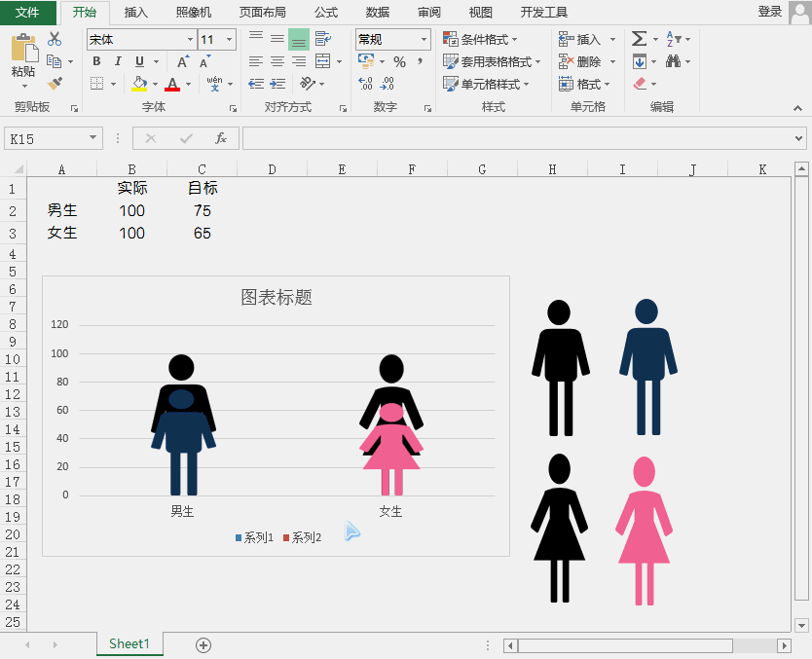The width and height of the screenshot is (812, 659).
Task: Expand the Name Box dropdown arrow
Action: [92, 137]
